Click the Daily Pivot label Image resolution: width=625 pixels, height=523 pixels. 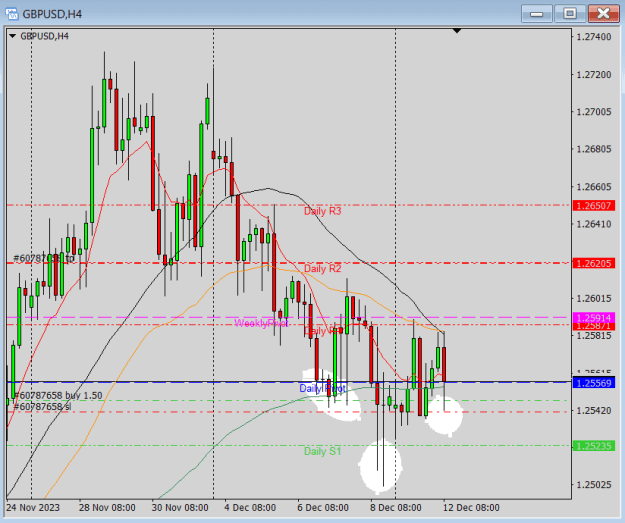(322, 388)
